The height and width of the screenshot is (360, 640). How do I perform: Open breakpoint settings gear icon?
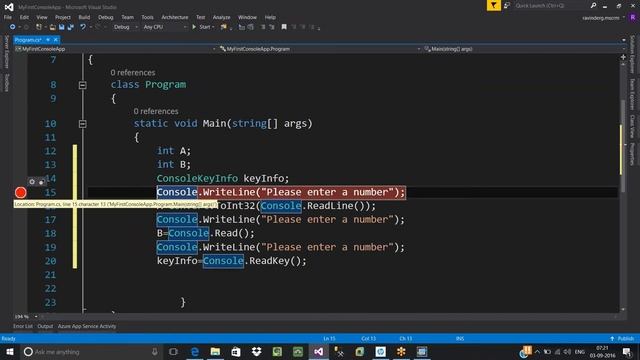click(x=32, y=182)
